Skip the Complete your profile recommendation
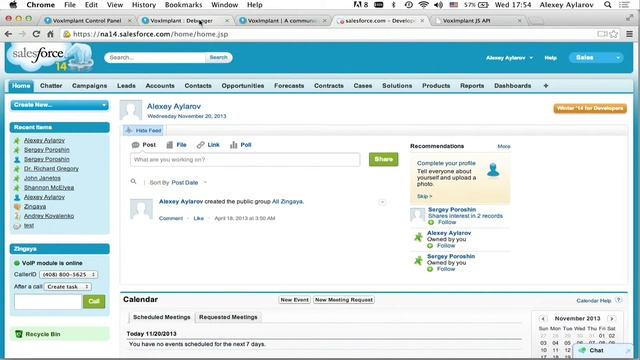Image resolution: width=640 pixels, height=360 pixels. point(424,196)
